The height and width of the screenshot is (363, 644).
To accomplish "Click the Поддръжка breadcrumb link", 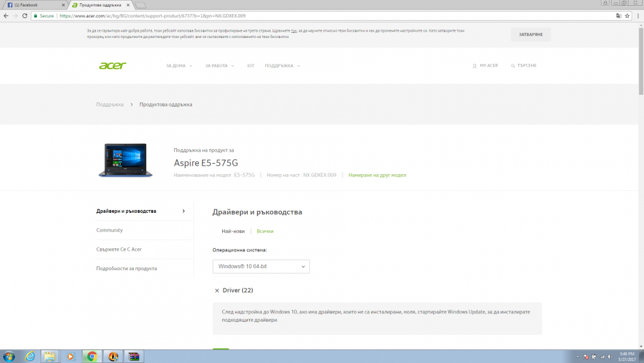I will pos(109,104).
